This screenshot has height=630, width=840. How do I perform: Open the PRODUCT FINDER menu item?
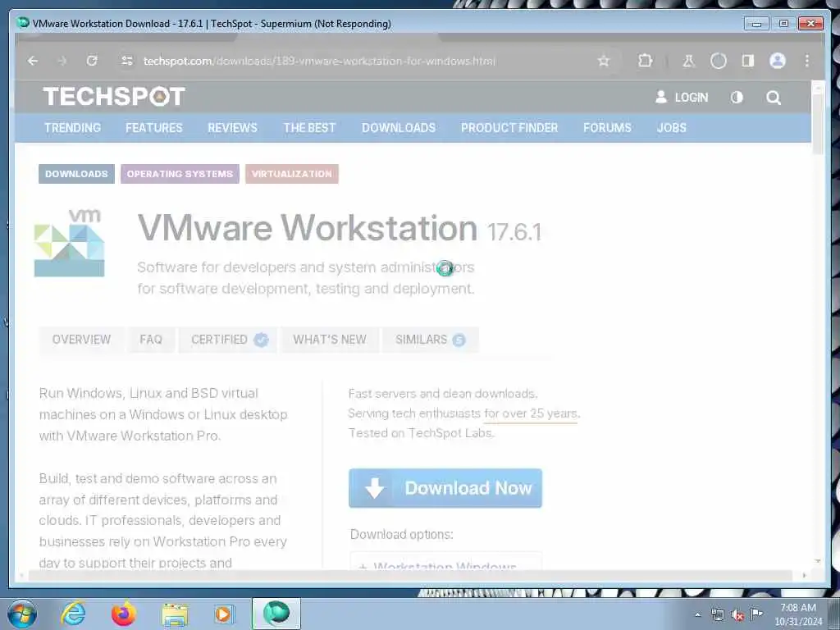click(509, 128)
